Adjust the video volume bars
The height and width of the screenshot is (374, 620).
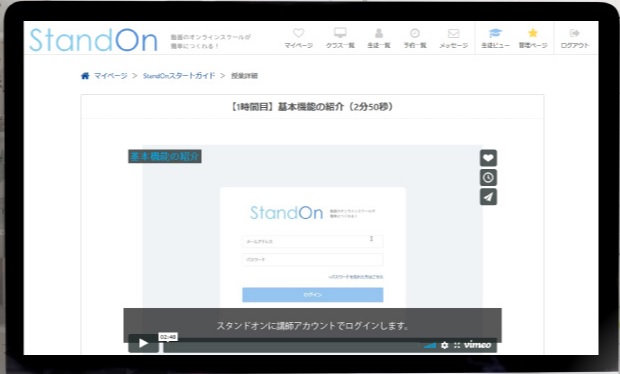[430, 346]
